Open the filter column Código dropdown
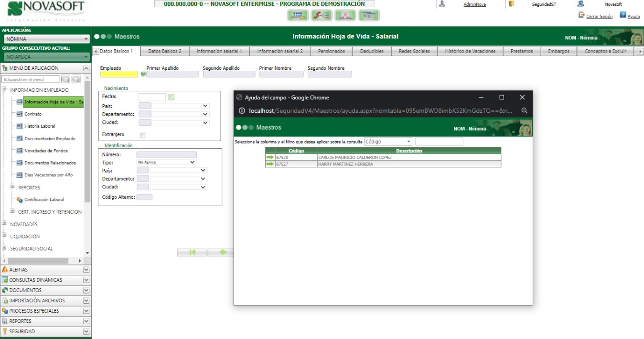The width and height of the screenshot is (644, 339). [x=388, y=142]
